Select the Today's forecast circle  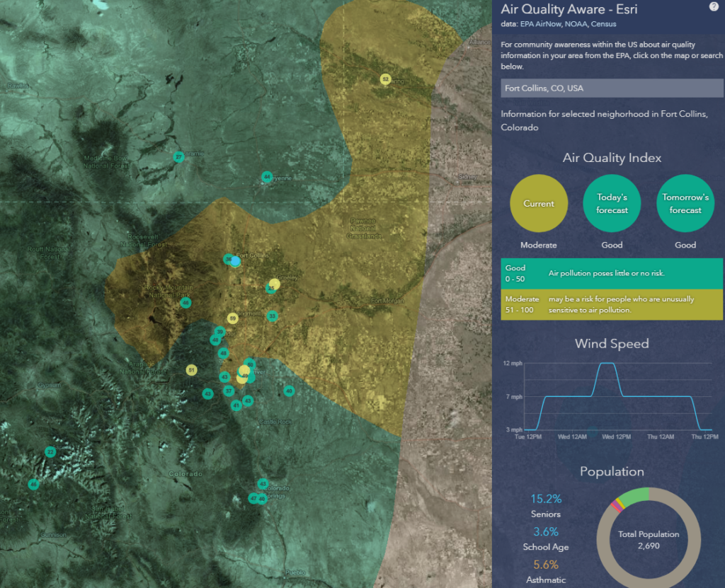(612, 204)
